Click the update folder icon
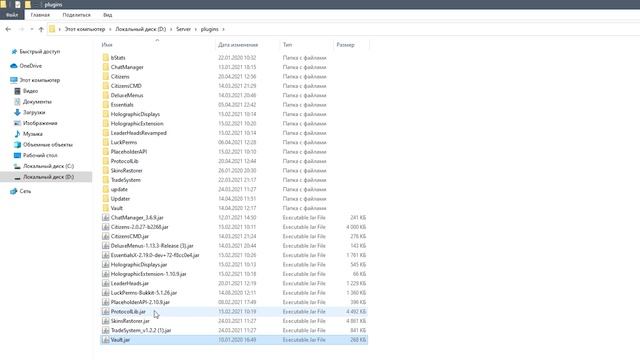 click(x=106, y=189)
